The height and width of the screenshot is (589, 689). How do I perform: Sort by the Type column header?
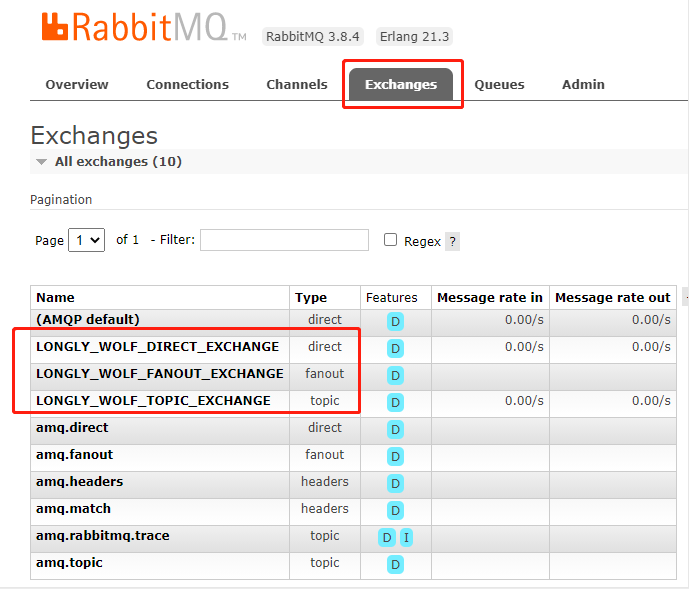(x=311, y=298)
